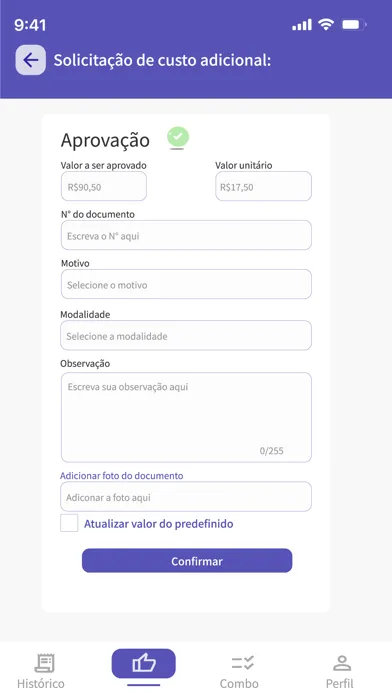This screenshot has height=696, width=392.
Task: Click the green approval checkmark icon
Action: tap(178, 137)
